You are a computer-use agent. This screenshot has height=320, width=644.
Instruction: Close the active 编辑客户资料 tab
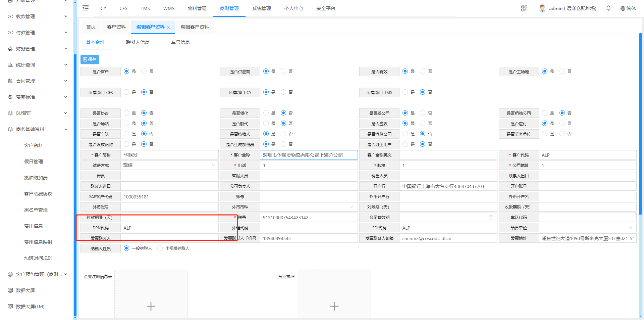[x=168, y=27]
